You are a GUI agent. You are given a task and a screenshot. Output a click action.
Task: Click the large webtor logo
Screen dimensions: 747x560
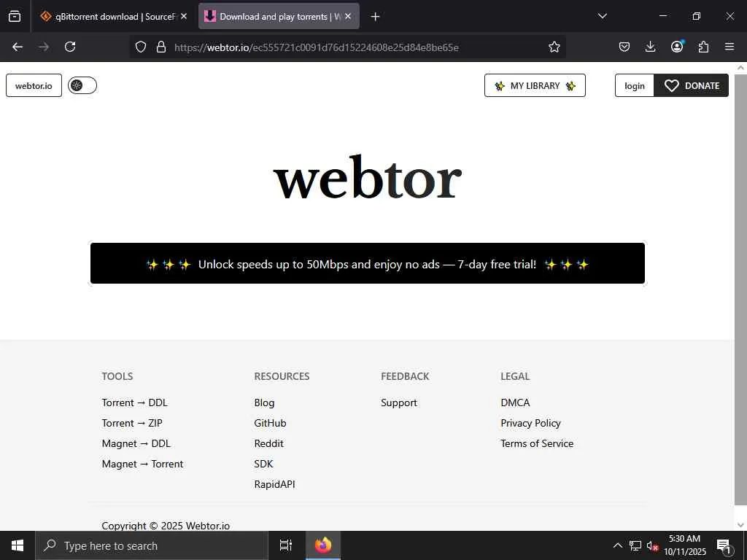(368, 178)
